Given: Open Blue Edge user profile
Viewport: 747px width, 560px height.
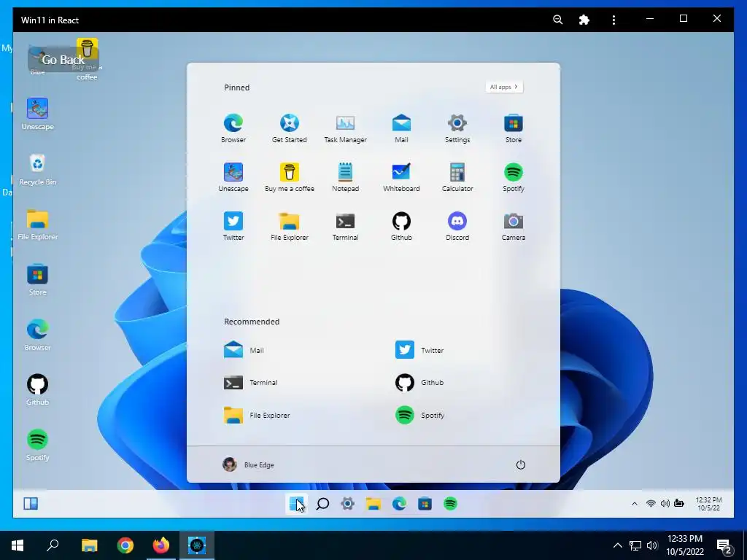Looking at the screenshot, I should pos(248,464).
